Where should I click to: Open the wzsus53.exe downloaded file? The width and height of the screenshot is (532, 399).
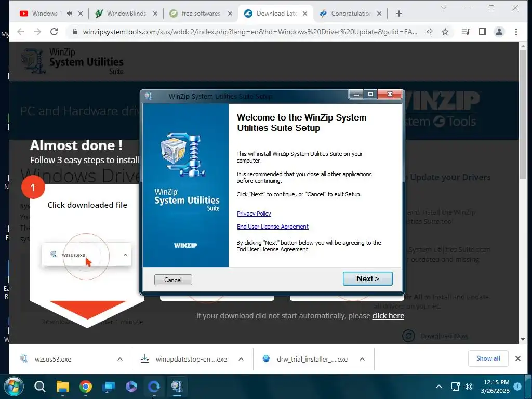[x=52, y=359]
